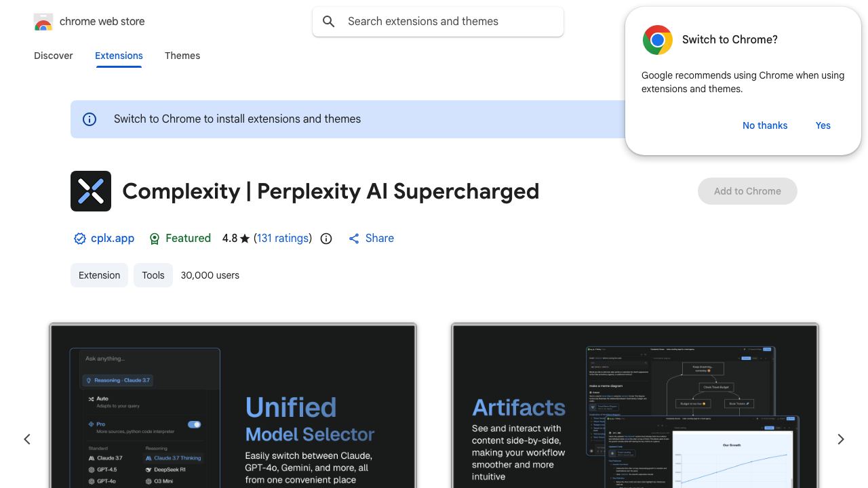Click the rating star icon
This screenshot has height=488, width=868.
click(245, 239)
